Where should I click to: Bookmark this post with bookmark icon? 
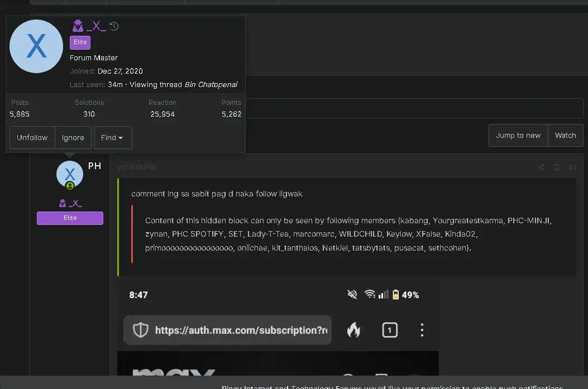557,167
